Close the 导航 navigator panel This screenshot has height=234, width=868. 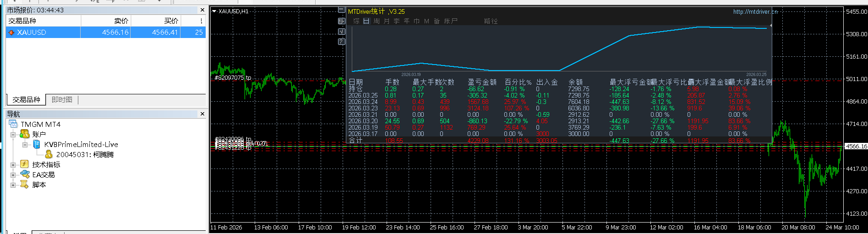click(x=202, y=114)
